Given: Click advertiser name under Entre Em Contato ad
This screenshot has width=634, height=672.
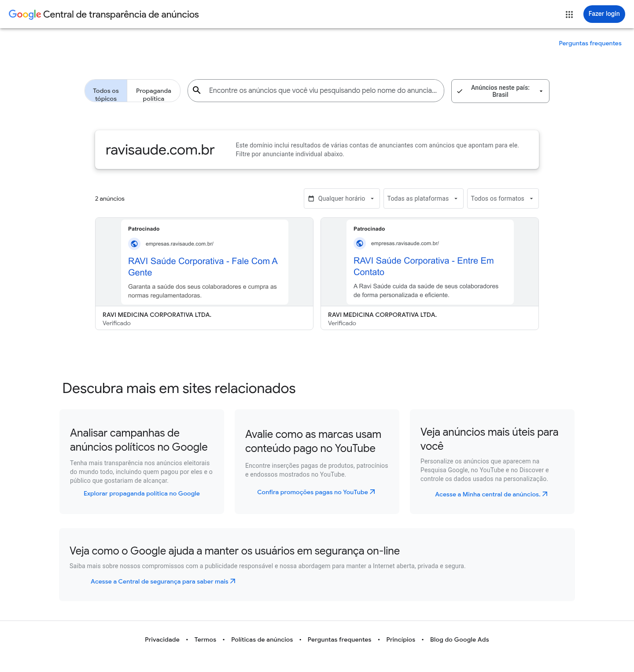Looking at the screenshot, I should click(x=382, y=315).
